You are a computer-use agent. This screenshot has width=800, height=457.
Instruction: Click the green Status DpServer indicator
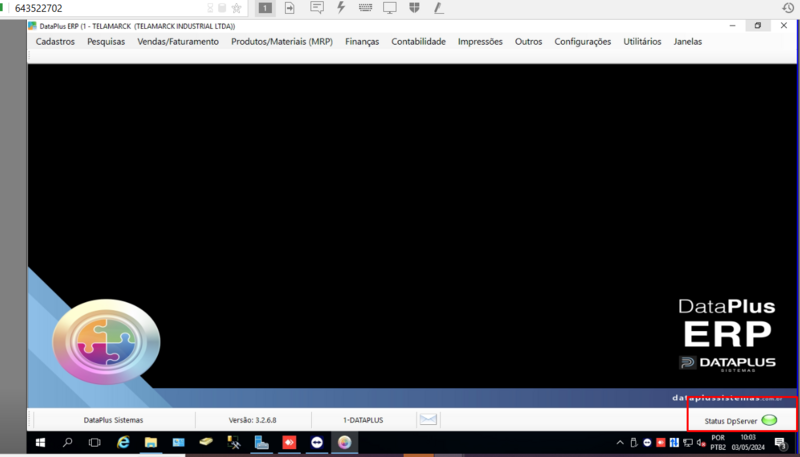click(x=769, y=420)
